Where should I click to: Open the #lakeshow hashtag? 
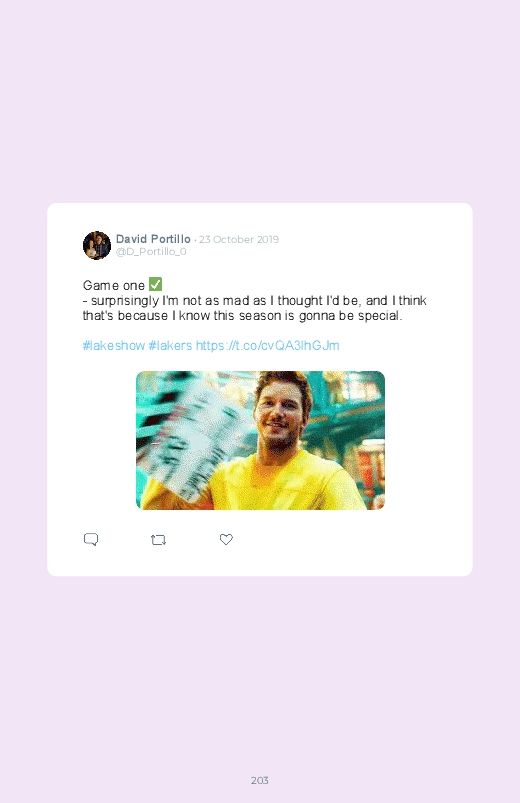(x=114, y=346)
